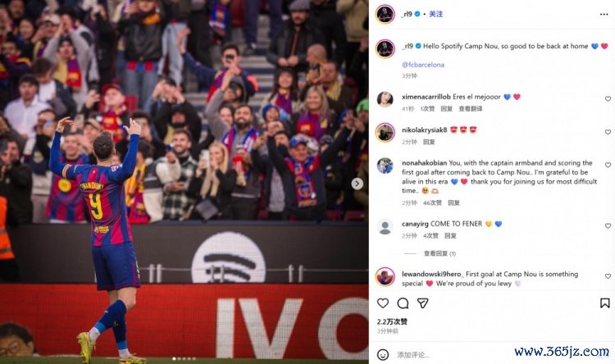The width and height of the screenshot is (615, 364).
Task: Open emoji picker in comment box
Action: pos(383,355)
